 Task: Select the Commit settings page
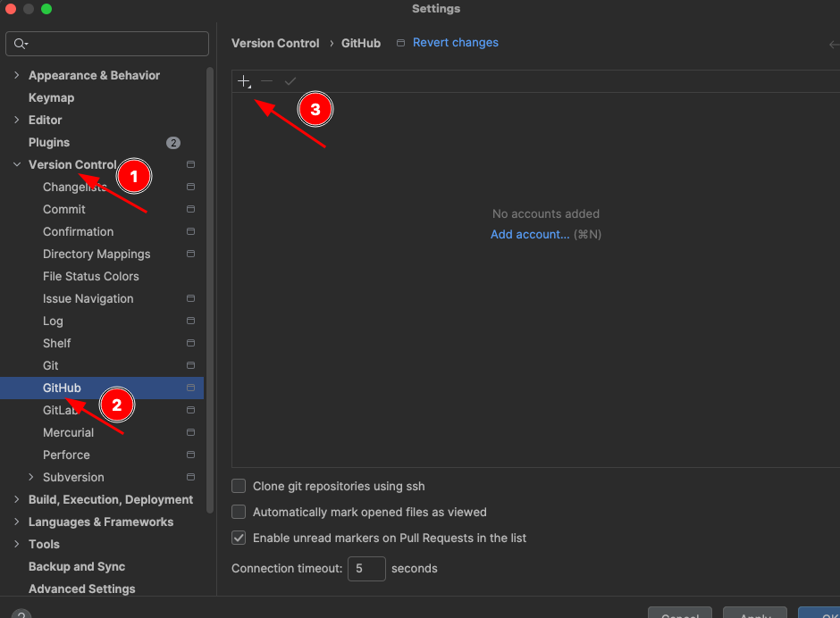[x=63, y=209]
